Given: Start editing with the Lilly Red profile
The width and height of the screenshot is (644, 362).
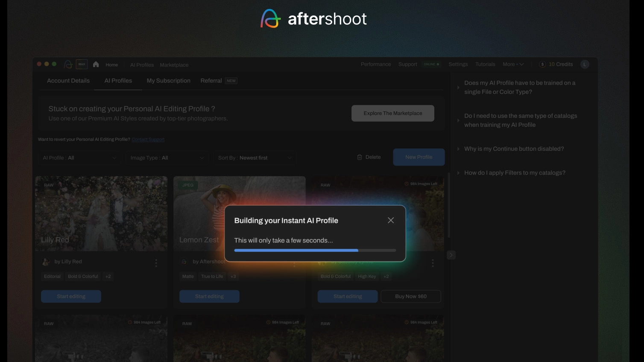Looking at the screenshot, I should (x=71, y=296).
